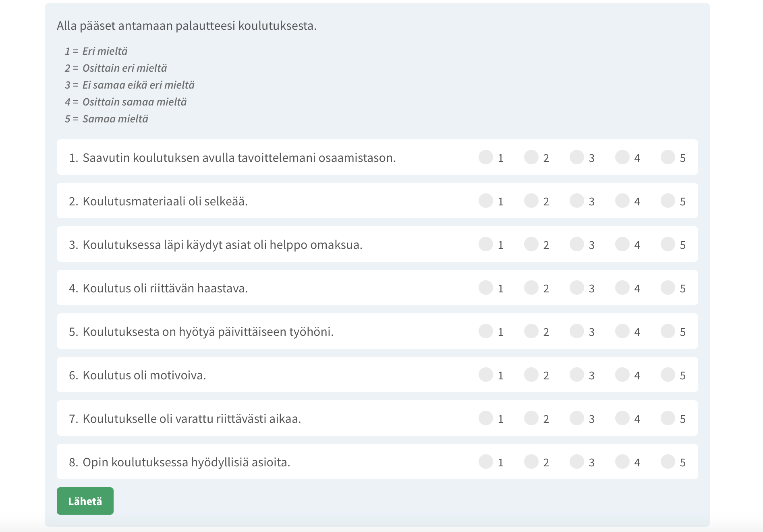
Task: Rate question 5 päivittäiseen työhöni as 2
Action: click(531, 331)
